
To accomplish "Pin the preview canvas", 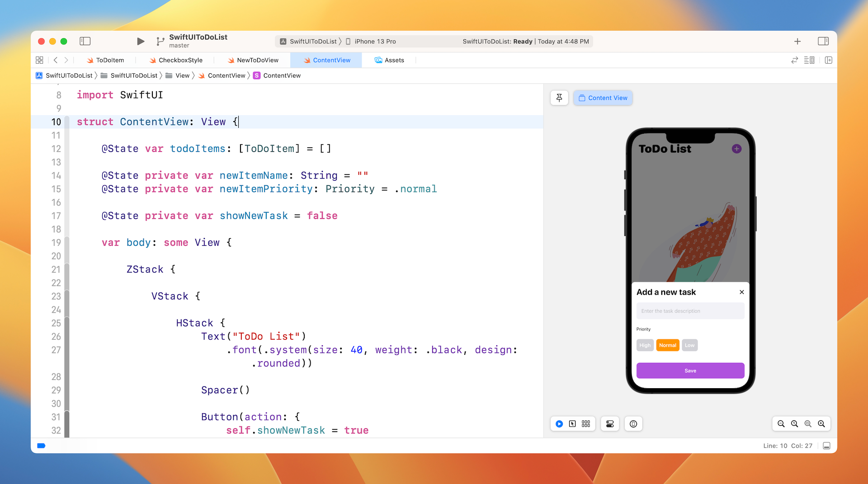I will tap(559, 98).
